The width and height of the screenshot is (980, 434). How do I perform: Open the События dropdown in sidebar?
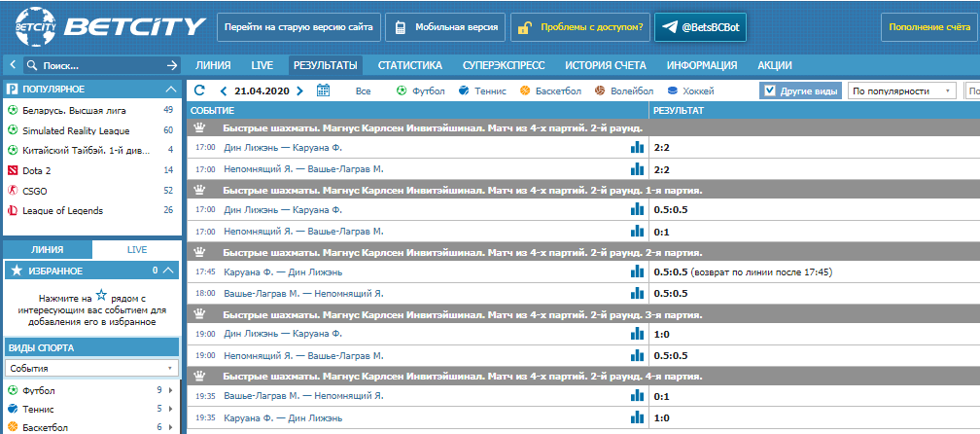point(91,369)
